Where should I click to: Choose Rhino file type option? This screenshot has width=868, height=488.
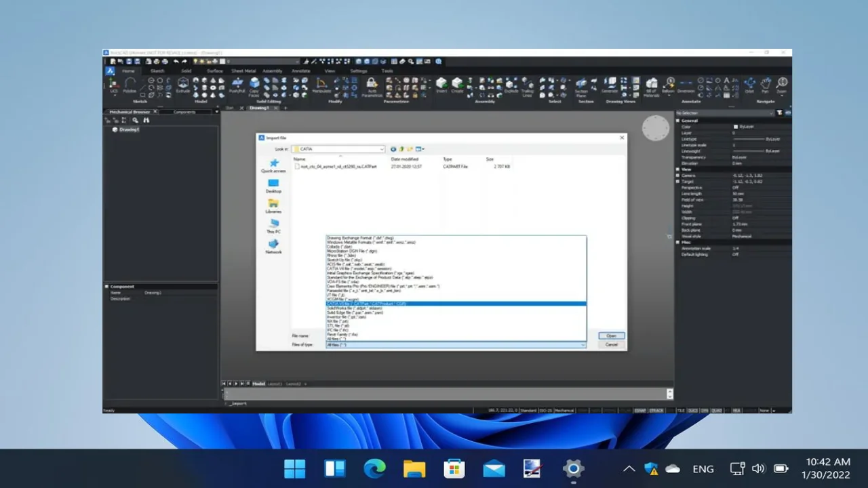(x=456, y=256)
